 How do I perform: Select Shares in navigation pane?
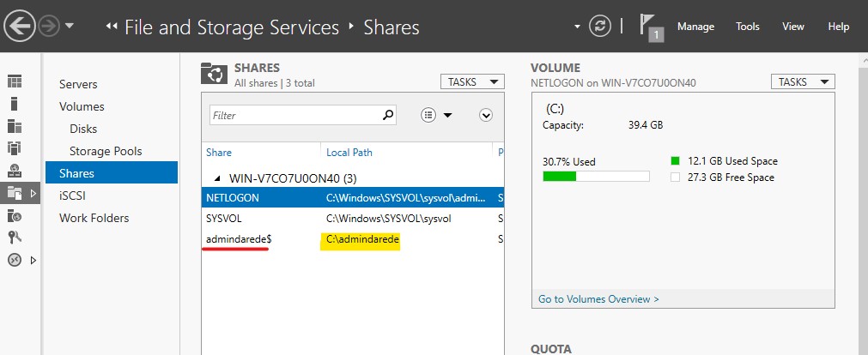pos(112,173)
